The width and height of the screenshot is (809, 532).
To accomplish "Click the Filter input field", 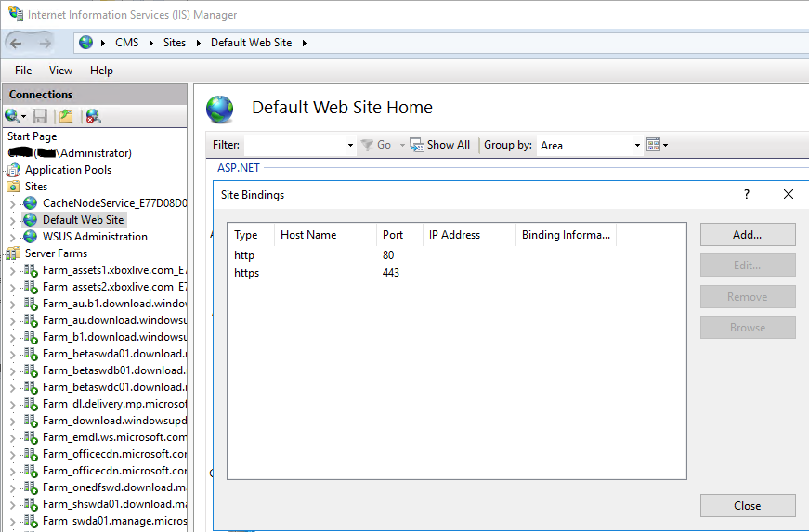I will coord(295,146).
